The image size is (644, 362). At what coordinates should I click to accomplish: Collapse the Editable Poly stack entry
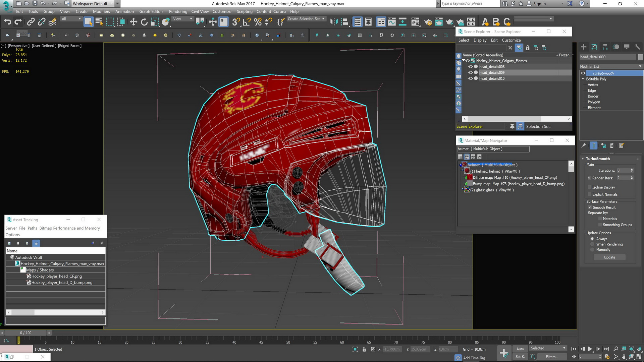(x=583, y=79)
